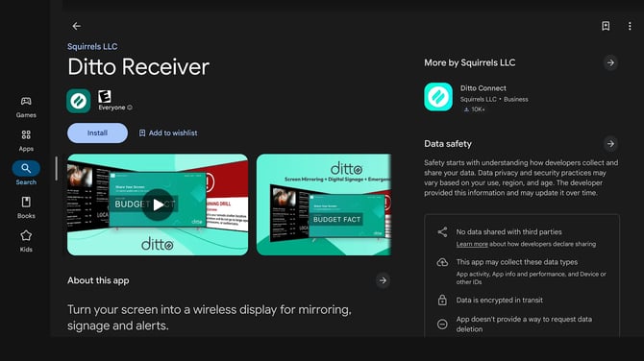Click the Ditto Receiver app icon

[x=79, y=101]
